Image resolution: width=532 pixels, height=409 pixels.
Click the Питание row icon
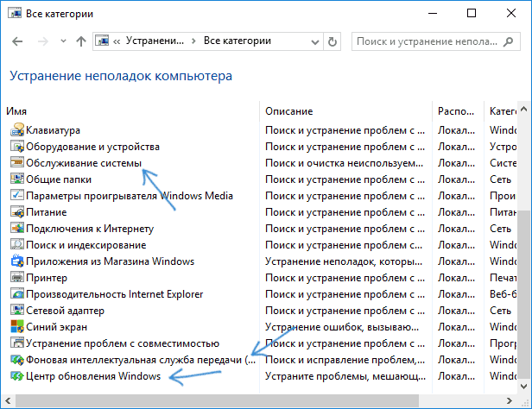(17, 212)
